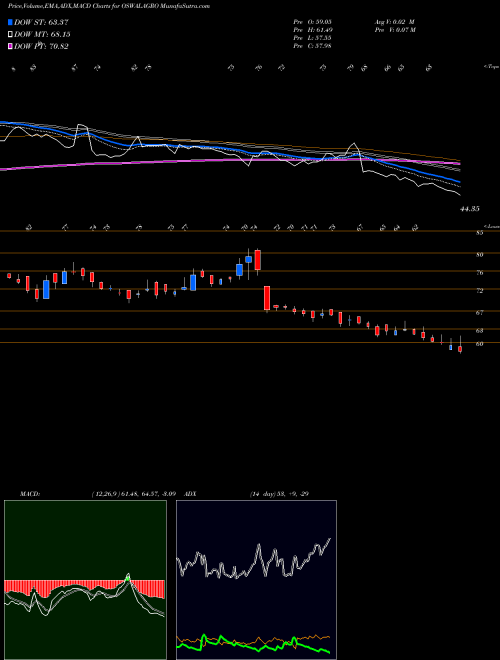Click the ADX panel heading
This screenshot has width=500, height=660.
tap(190, 494)
